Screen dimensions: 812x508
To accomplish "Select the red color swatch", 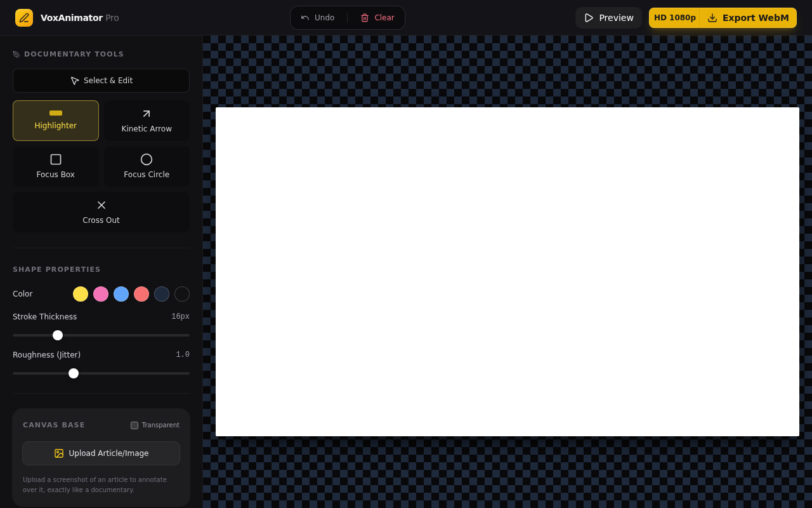I will point(141,294).
